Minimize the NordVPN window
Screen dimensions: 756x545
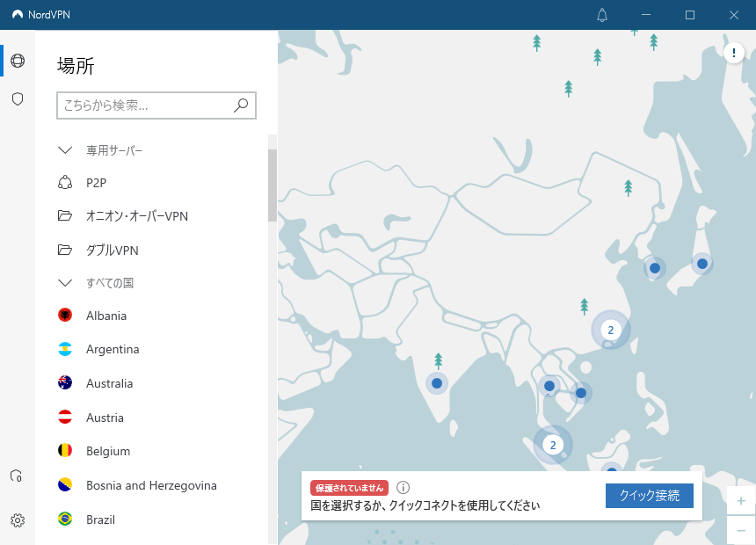coord(646,15)
